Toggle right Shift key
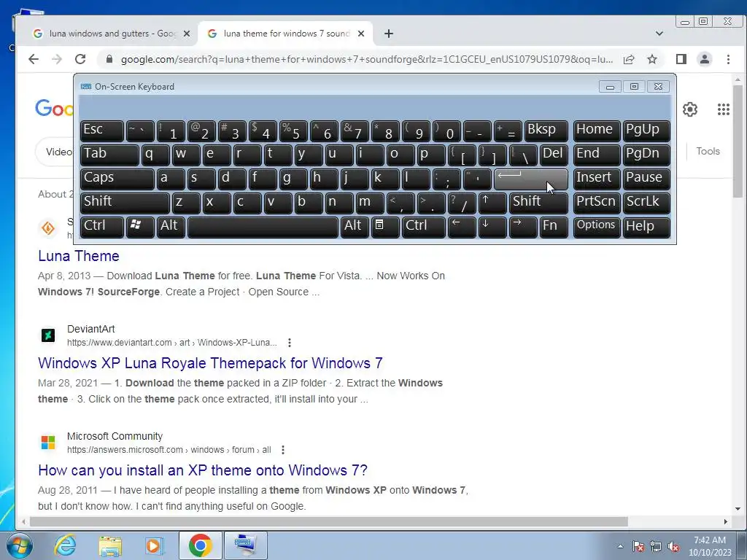This screenshot has height=560, width=747. click(539, 203)
